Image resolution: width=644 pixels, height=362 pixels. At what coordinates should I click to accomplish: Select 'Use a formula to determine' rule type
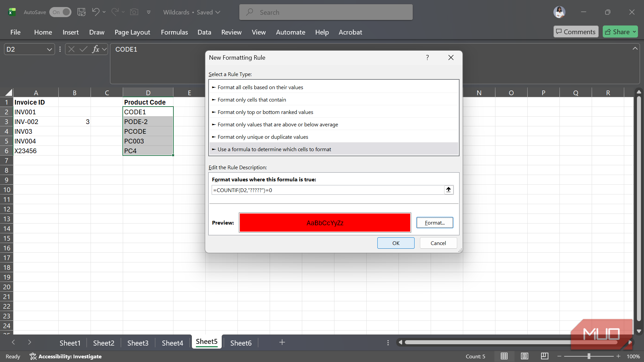334,149
